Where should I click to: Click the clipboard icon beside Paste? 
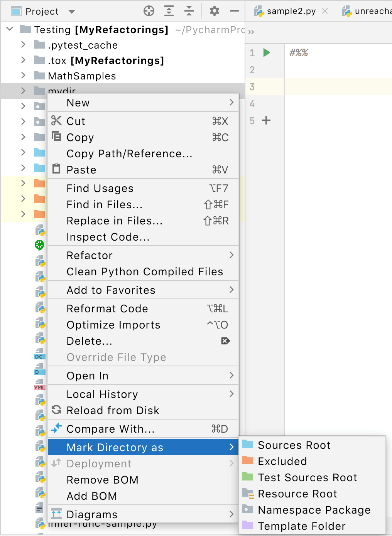pos(56,169)
